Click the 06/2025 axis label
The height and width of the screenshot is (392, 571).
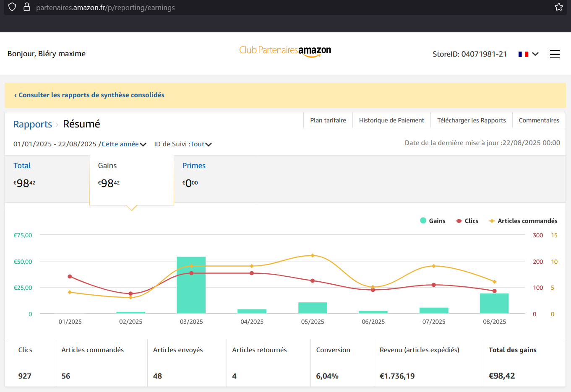pos(373,322)
